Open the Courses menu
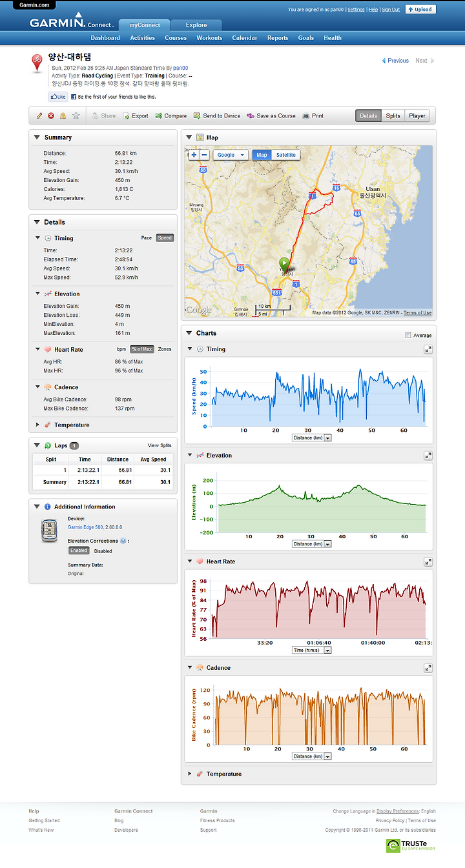Screen dimensions: 465x868 tap(176, 38)
